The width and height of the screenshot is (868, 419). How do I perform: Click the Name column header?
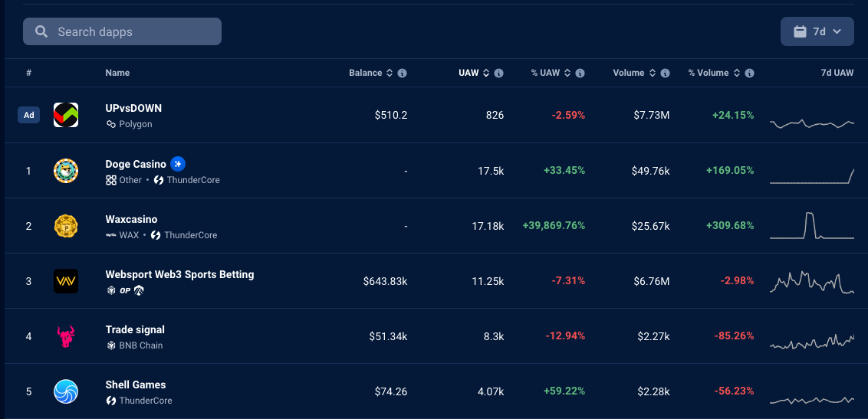point(117,73)
